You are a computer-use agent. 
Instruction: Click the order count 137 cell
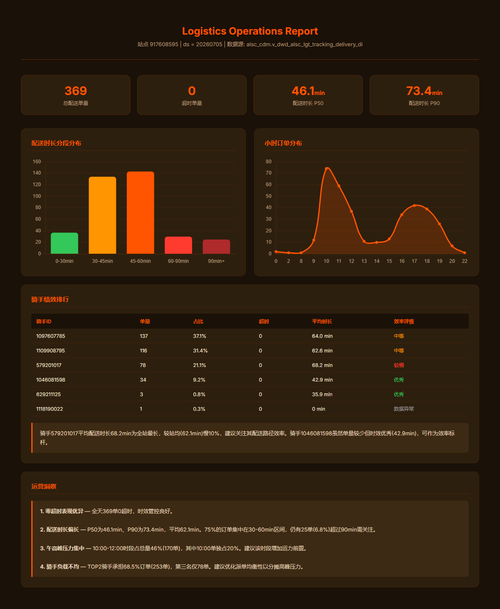144,336
